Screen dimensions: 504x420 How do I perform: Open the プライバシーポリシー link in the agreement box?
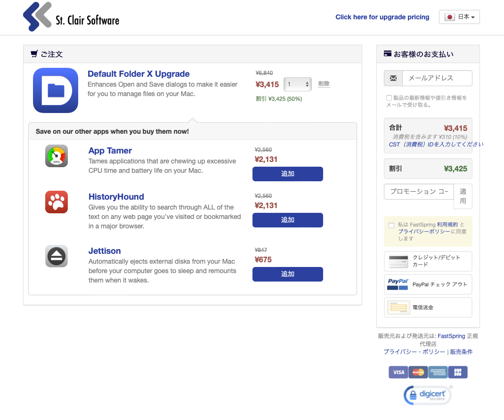(424, 231)
